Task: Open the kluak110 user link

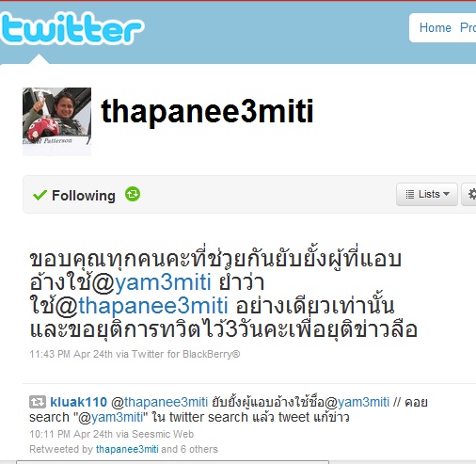Action: pos(78,402)
